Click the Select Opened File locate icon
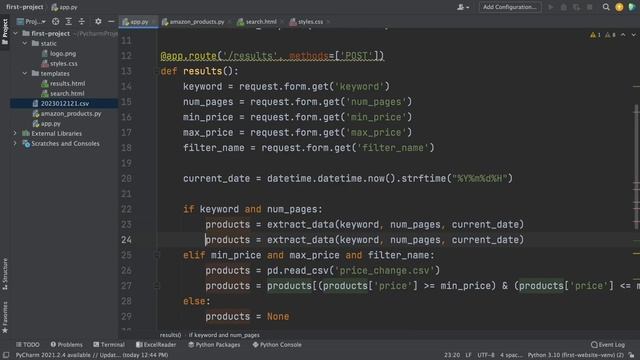The height and width of the screenshot is (360, 640). click(x=56, y=22)
